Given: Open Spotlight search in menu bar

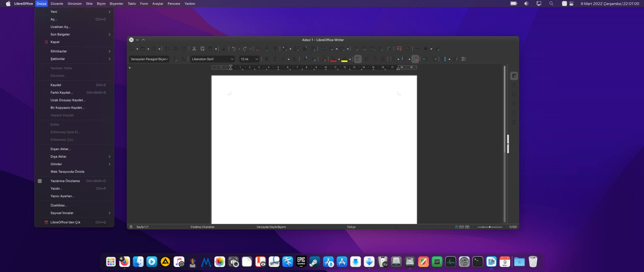Looking at the screenshot, I should click(551, 4).
